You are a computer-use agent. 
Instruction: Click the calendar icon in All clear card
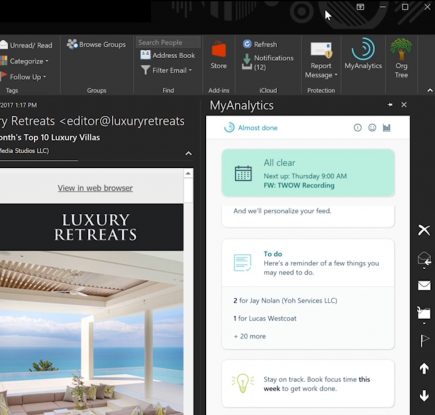pyautogui.click(x=243, y=173)
